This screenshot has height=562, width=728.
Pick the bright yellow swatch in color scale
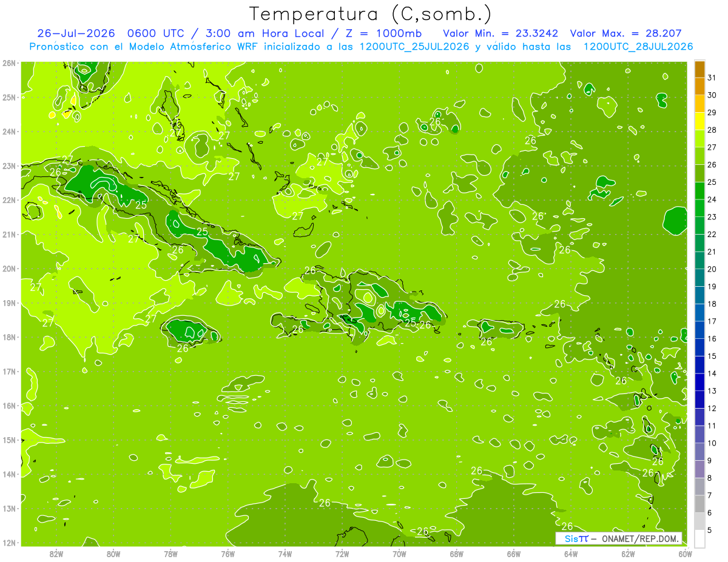(x=699, y=121)
